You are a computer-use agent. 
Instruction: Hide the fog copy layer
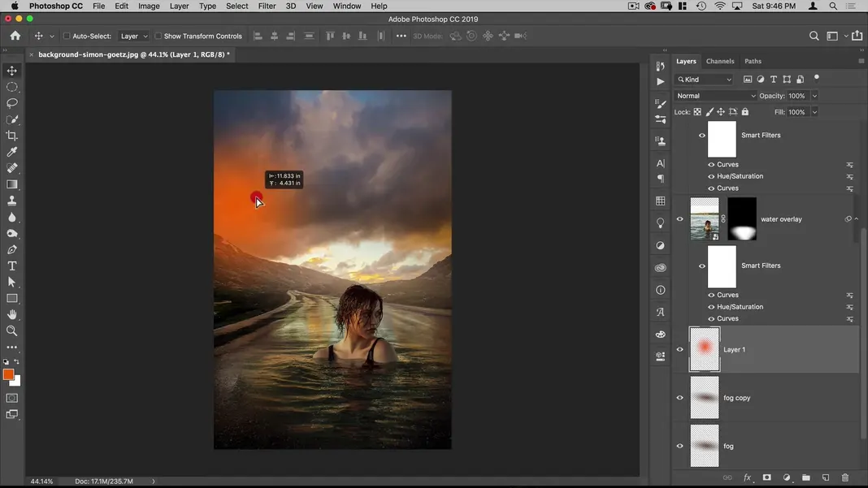[x=680, y=398]
